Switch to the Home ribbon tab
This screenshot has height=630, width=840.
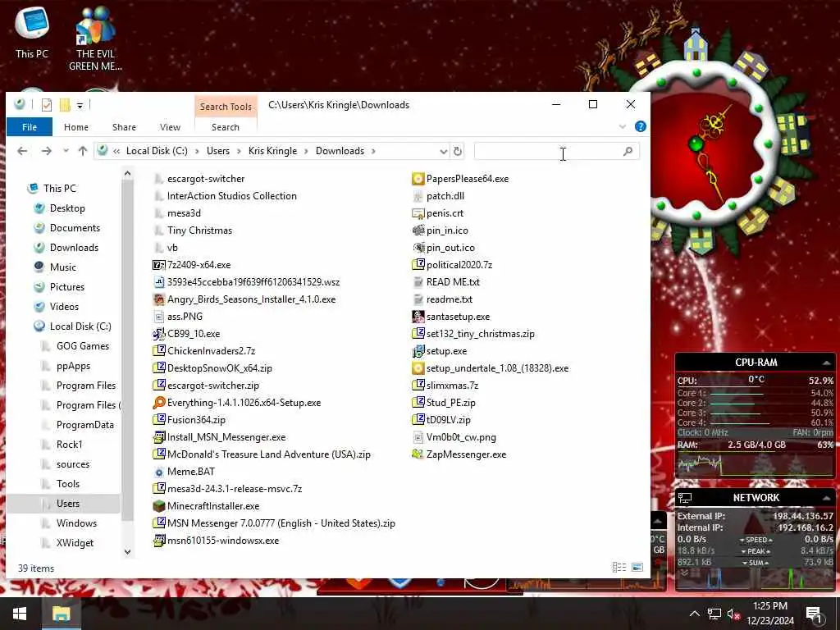76,127
